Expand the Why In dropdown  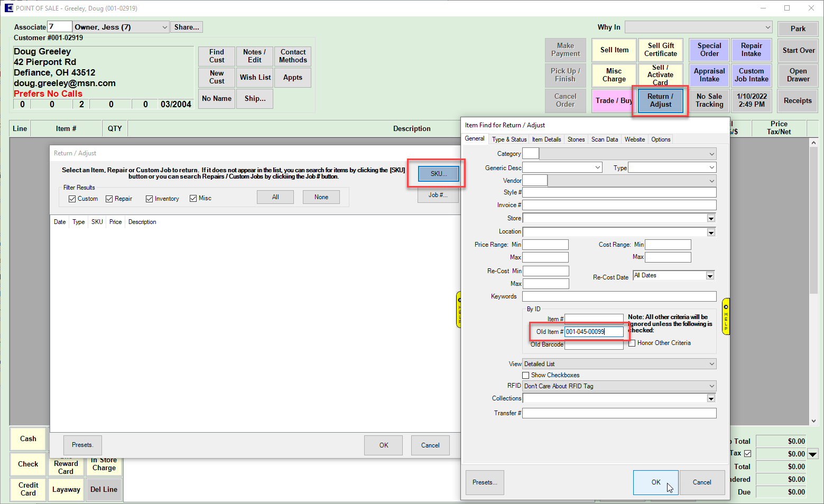coord(767,27)
